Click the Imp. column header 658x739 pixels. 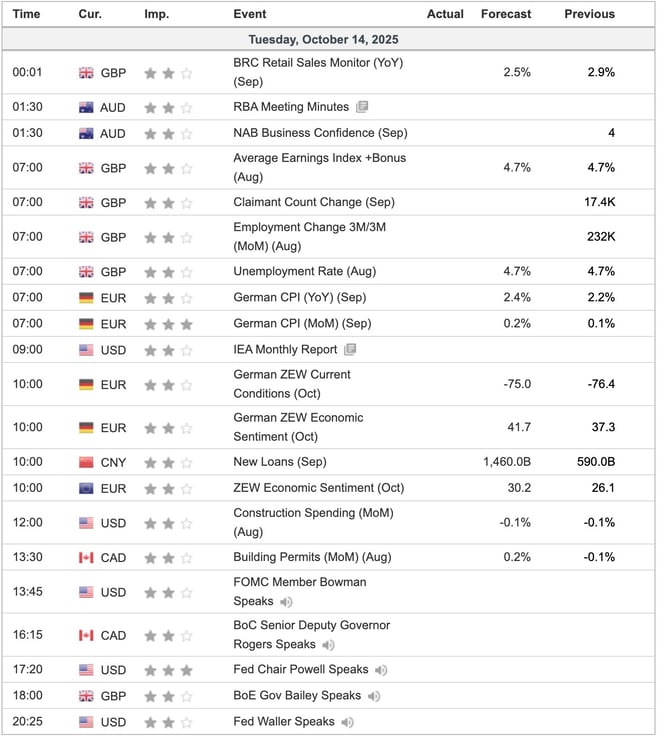click(x=156, y=14)
